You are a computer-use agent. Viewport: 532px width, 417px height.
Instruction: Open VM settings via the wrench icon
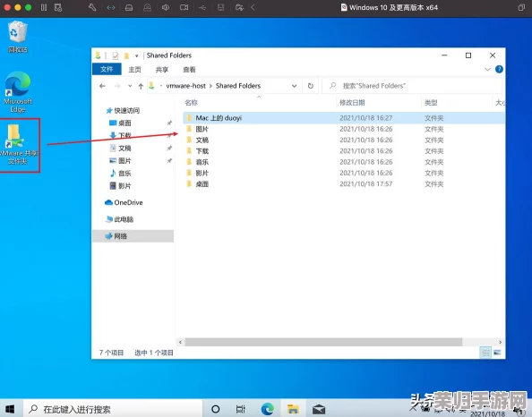[92, 7]
